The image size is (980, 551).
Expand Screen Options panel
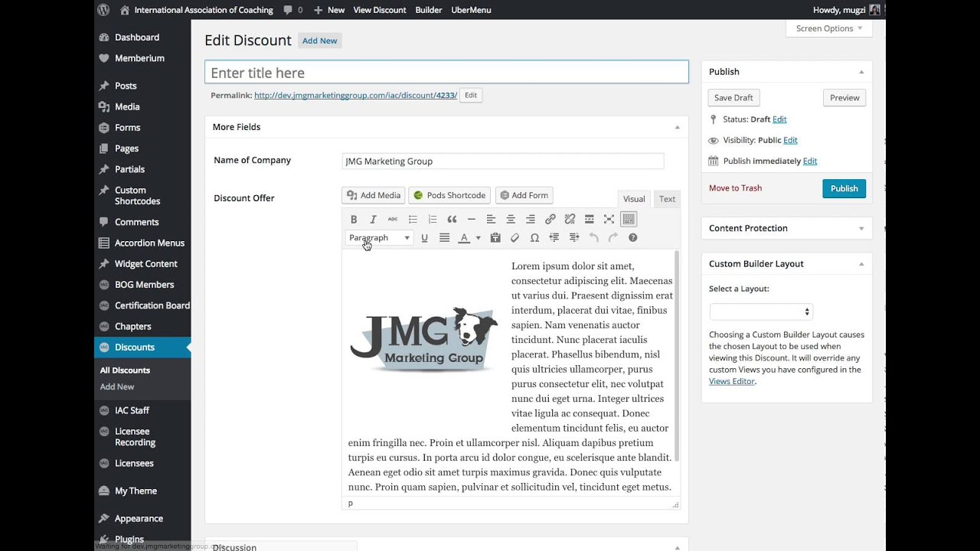[x=828, y=28]
